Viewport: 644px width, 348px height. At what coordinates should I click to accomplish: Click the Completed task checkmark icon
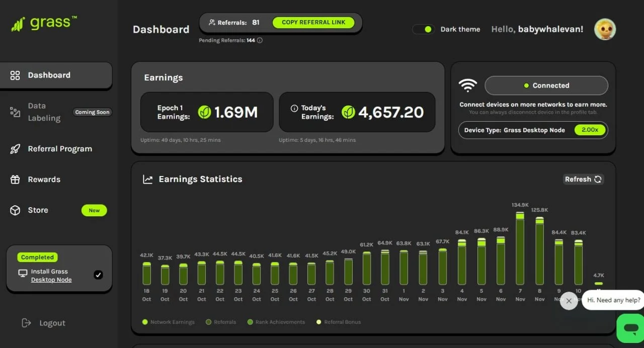click(98, 275)
